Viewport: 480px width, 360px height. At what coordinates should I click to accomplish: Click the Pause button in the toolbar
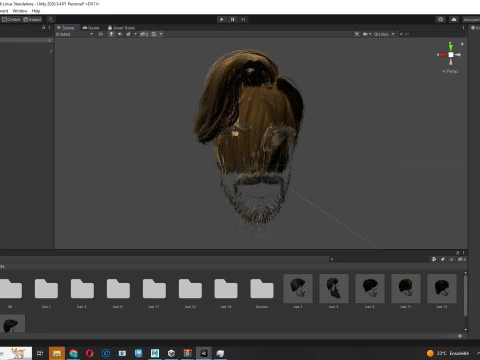(x=232, y=19)
